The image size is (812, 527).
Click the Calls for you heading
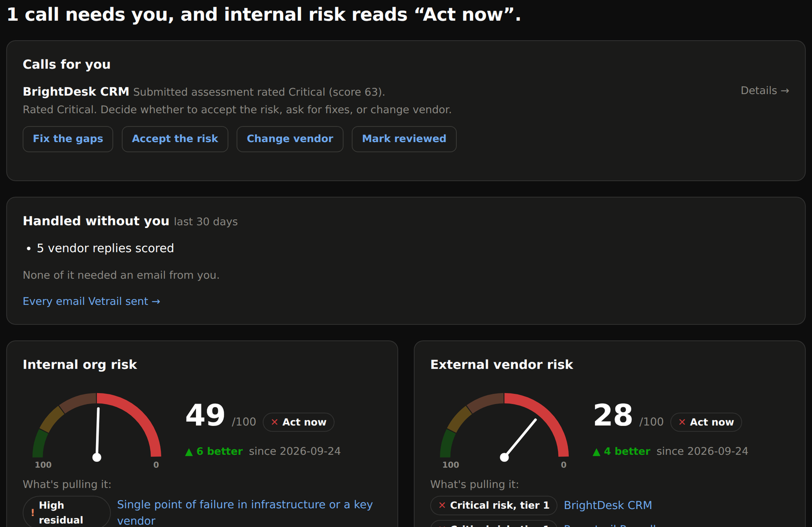[66, 65]
